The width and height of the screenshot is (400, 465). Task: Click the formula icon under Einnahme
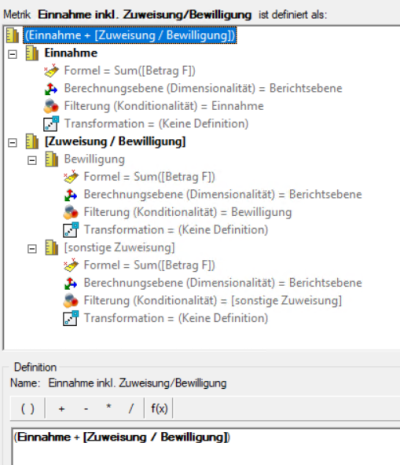pos(51,71)
